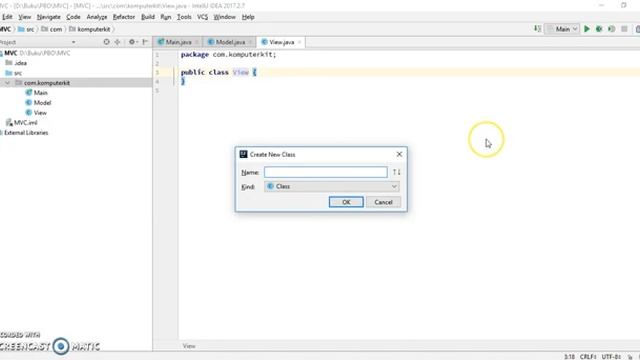
Task: Open the Analyze menu
Action: [97, 17]
